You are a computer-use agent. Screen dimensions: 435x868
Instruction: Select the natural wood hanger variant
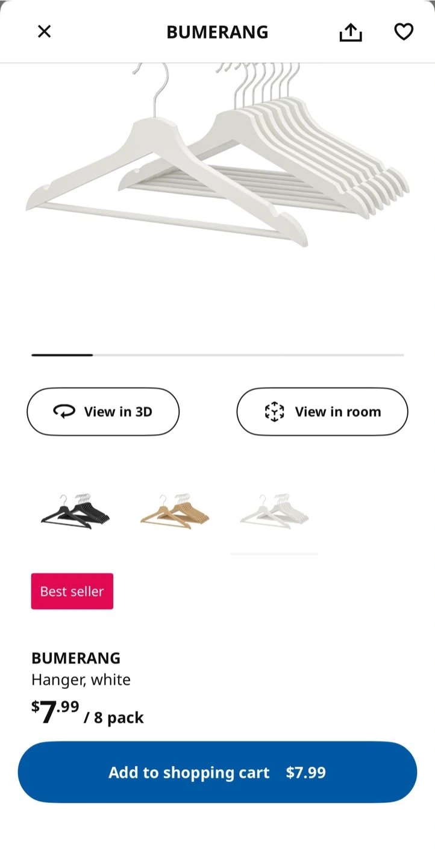pyautogui.click(x=175, y=512)
